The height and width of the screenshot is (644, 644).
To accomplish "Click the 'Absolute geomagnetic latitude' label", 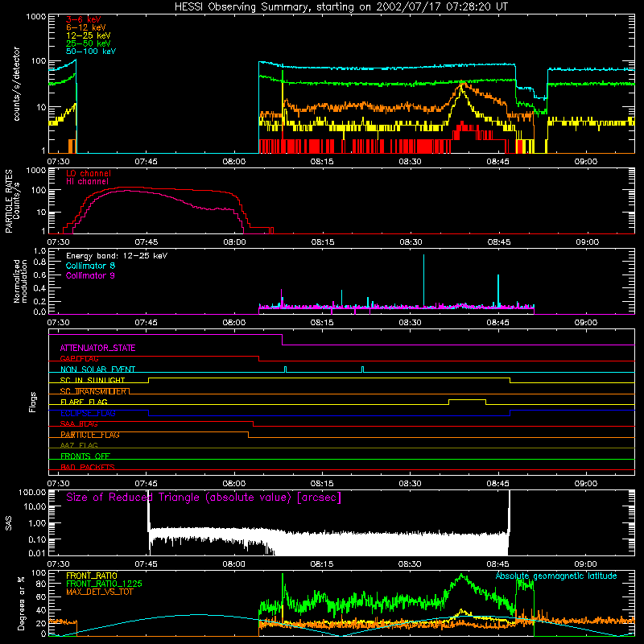I will (x=556, y=576).
